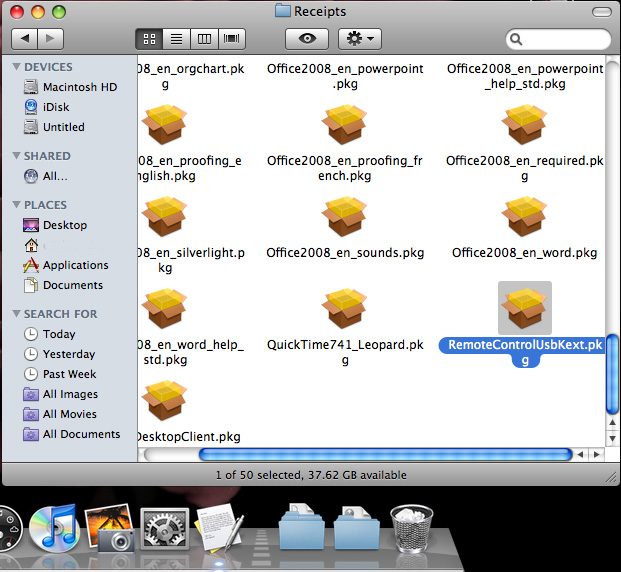Select the Office2008_en_word.pkg package icon
The height and width of the screenshot is (572, 621).
click(524, 216)
